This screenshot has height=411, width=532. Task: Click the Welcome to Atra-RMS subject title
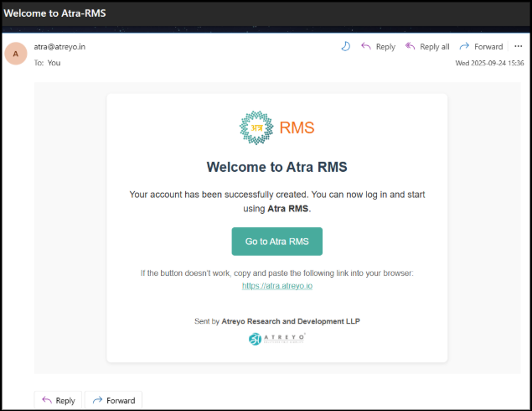click(55, 13)
